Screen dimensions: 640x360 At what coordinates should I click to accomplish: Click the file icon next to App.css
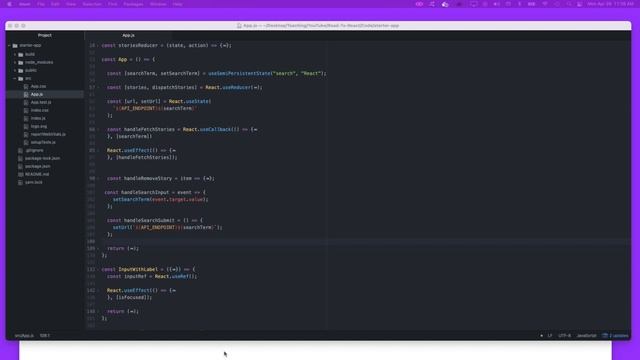(x=26, y=87)
